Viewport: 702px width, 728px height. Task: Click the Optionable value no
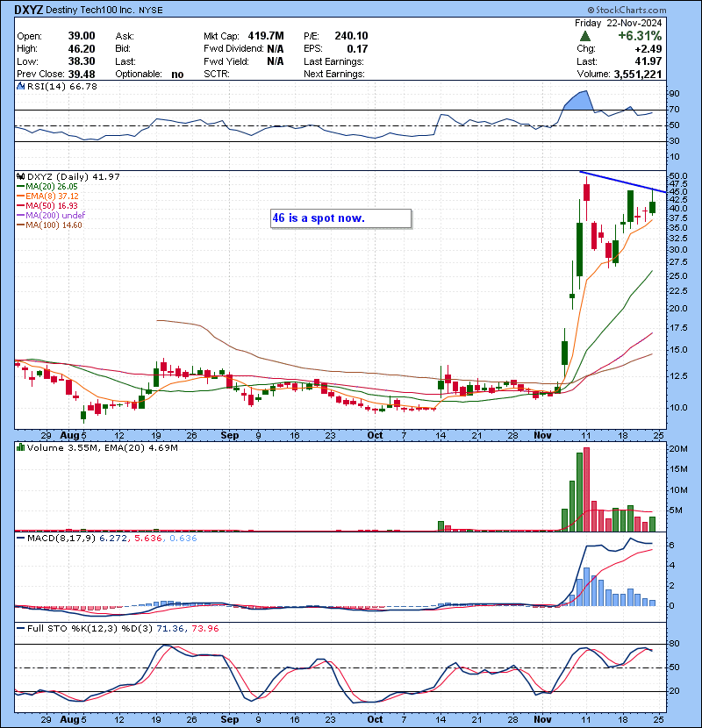pos(177,75)
